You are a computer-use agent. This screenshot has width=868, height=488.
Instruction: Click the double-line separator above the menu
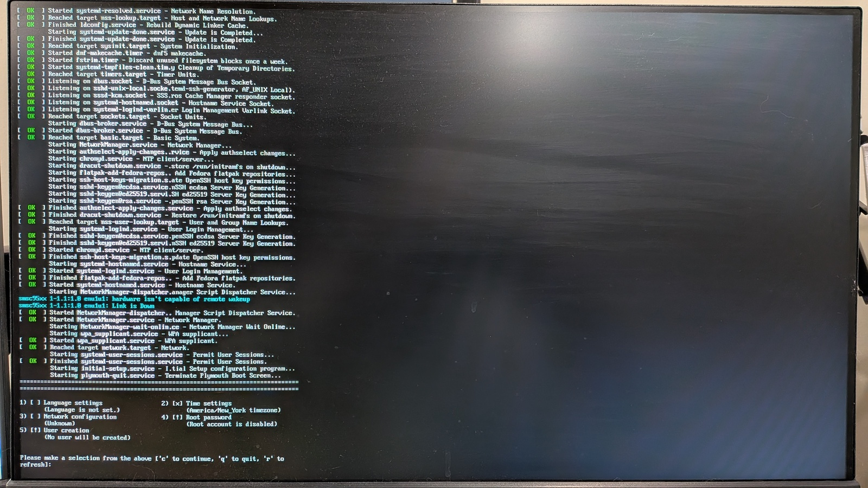coord(160,385)
